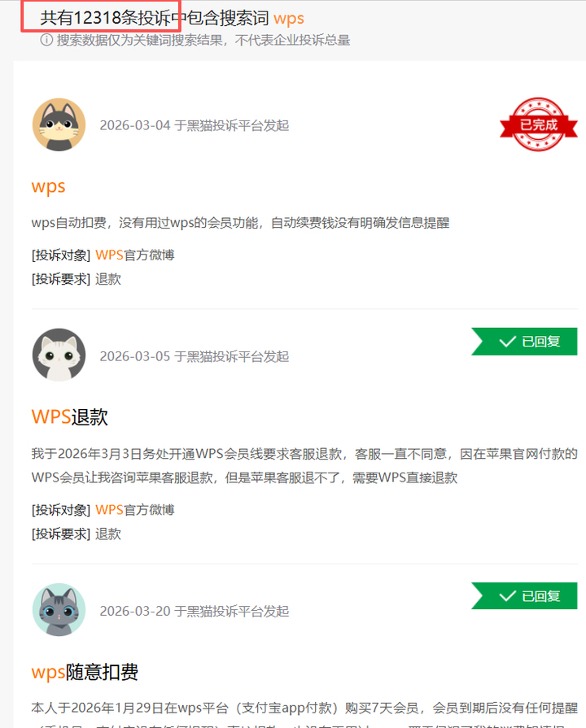Click the 2026-03-05 posting date line

coord(195,356)
